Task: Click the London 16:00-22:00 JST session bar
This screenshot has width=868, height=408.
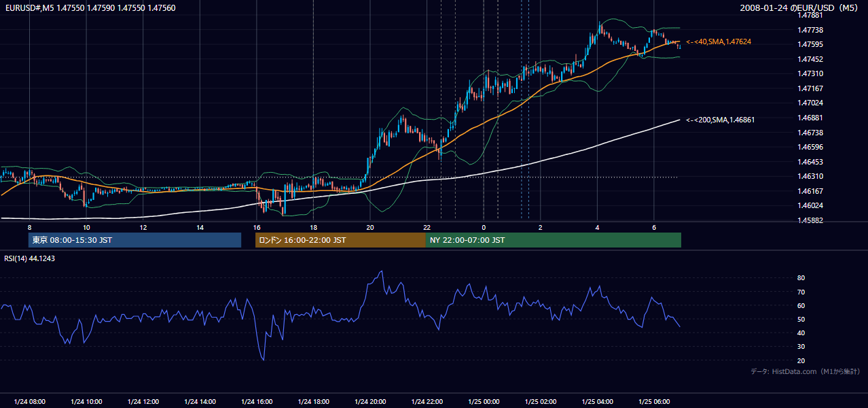Action: pyautogui.click(x=340, y=240)
